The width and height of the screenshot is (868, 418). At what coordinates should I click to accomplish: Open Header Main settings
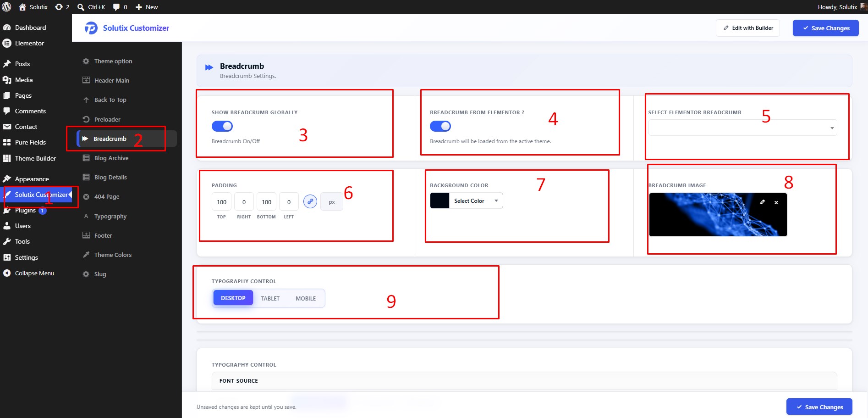tap(126, 80)
